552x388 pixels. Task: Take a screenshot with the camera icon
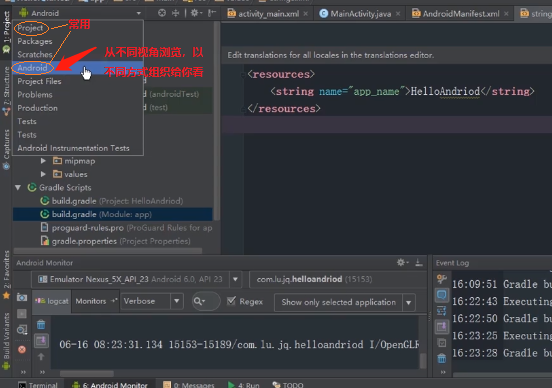(22, 298)
